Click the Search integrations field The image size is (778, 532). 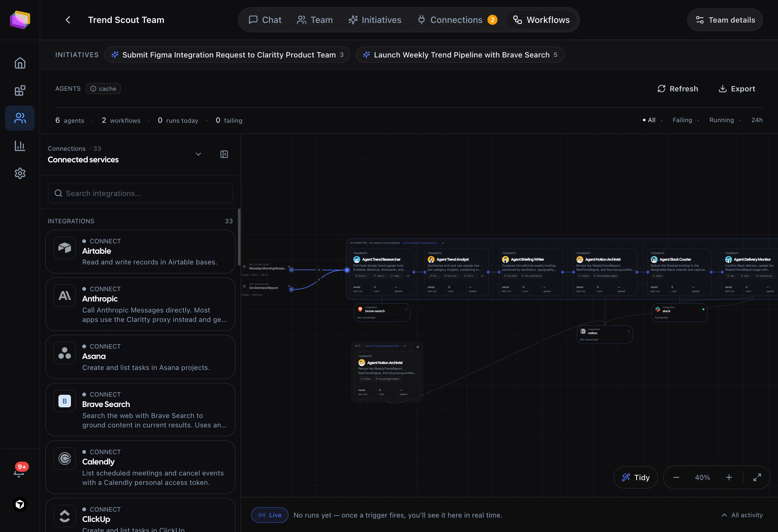tap(140, 193)
